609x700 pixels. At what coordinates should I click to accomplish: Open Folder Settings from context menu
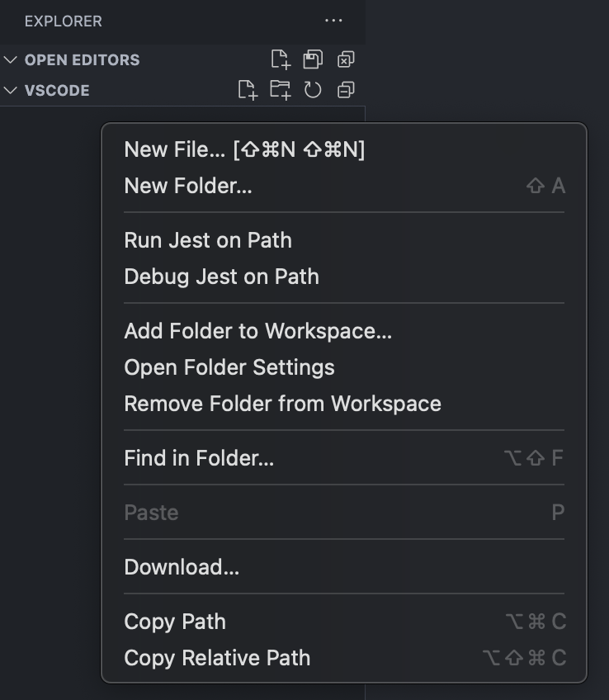tap(344, 367)
